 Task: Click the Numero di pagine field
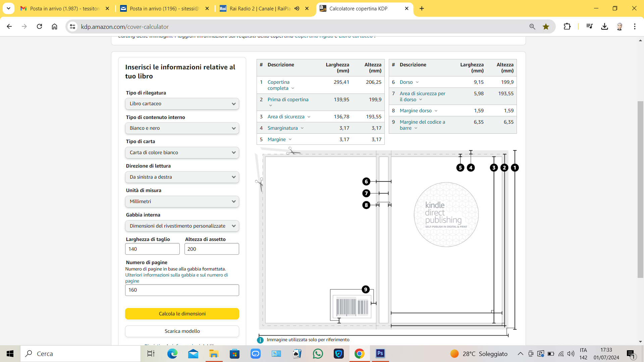(x=182, y=290)
